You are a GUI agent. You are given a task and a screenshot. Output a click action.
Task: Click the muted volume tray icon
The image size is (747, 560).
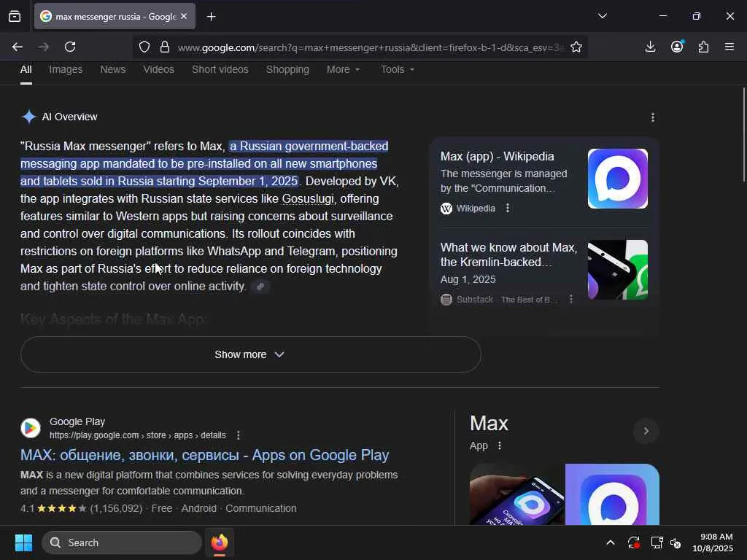pyautogui.click(x=676, y=542)
